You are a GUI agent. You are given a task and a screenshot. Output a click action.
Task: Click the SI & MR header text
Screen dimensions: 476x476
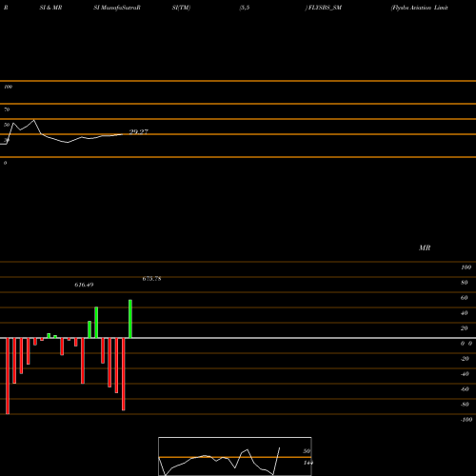point(50,8)
